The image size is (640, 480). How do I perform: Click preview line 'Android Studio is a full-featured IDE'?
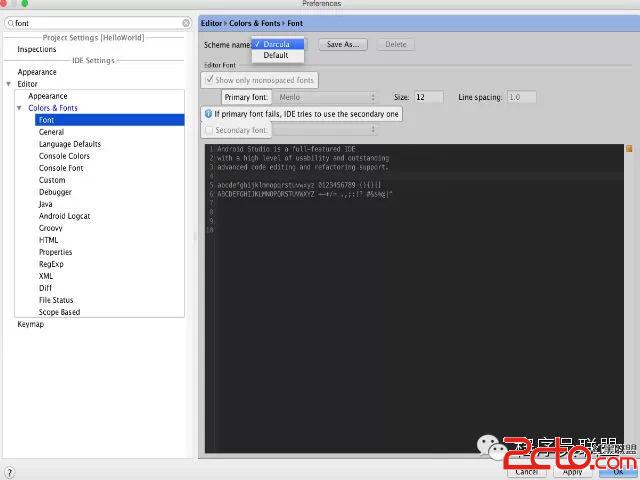286,149
